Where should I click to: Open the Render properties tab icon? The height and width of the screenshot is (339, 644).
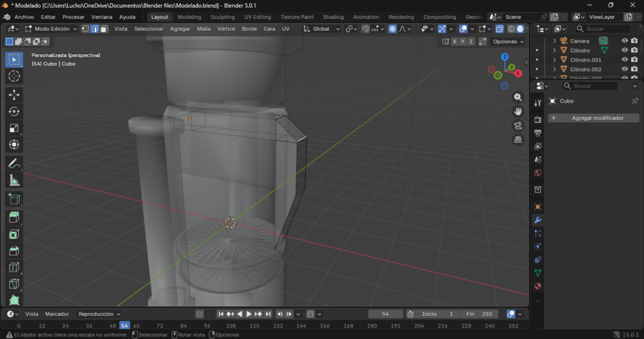click(538, 119)
